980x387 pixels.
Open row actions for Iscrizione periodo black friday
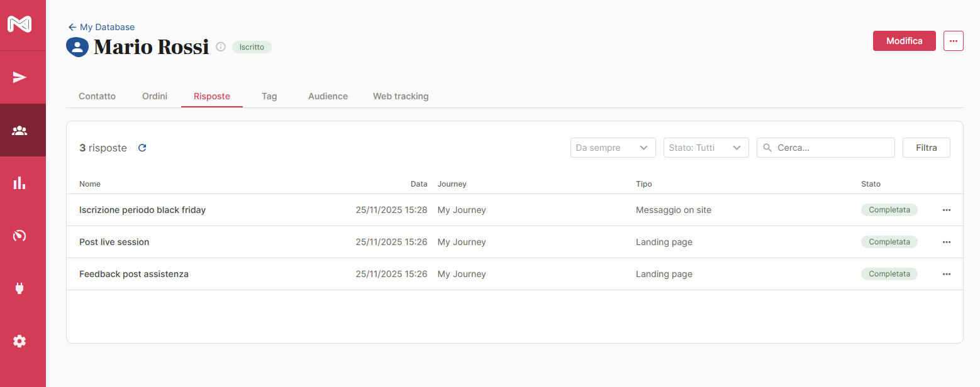pos(946,210)
